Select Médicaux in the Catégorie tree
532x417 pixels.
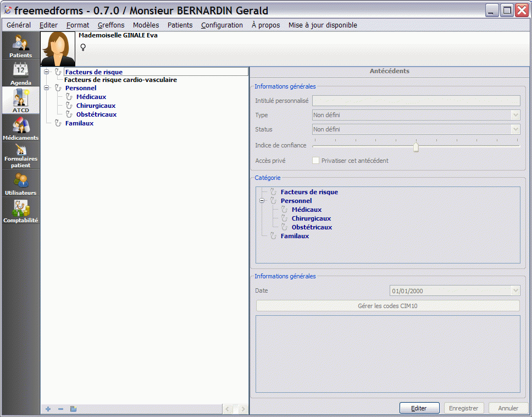(307, 210)
